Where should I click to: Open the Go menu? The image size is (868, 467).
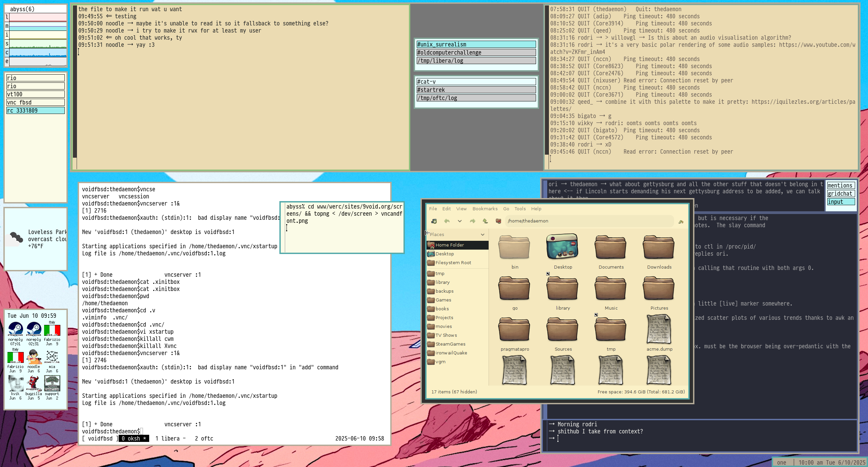[506, 209]
